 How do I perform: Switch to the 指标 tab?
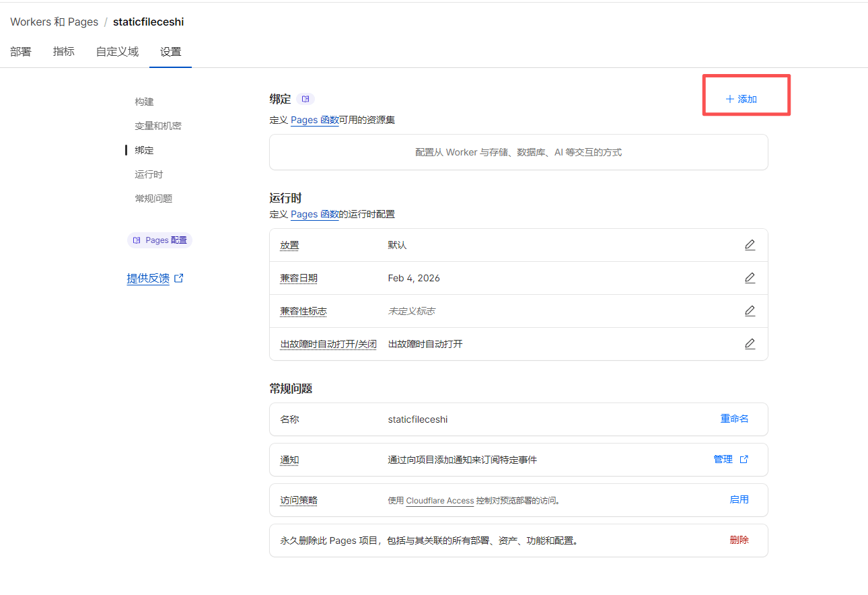63,51
